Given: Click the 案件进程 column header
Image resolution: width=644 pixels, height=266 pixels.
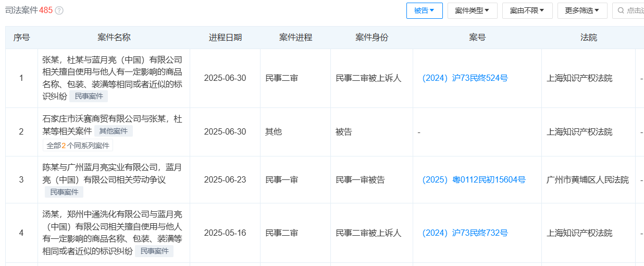Looking at the screenshot, I should tap(295, 38).
